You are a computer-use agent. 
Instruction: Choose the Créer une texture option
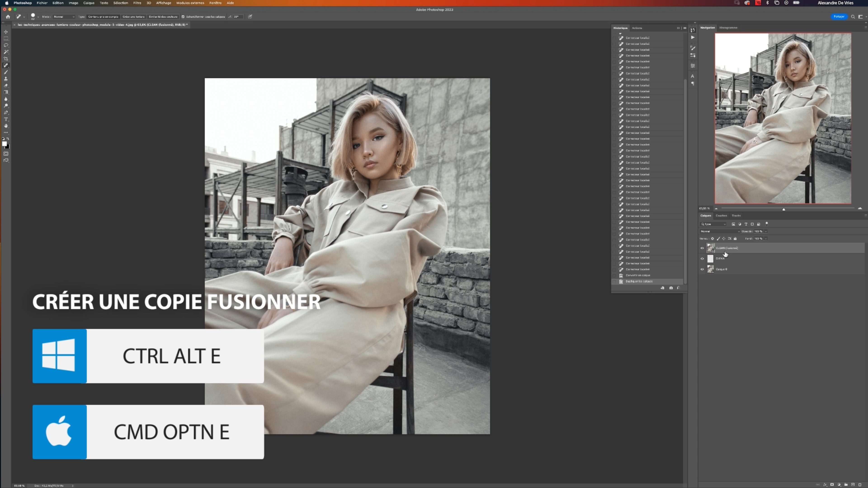[133, 16]
